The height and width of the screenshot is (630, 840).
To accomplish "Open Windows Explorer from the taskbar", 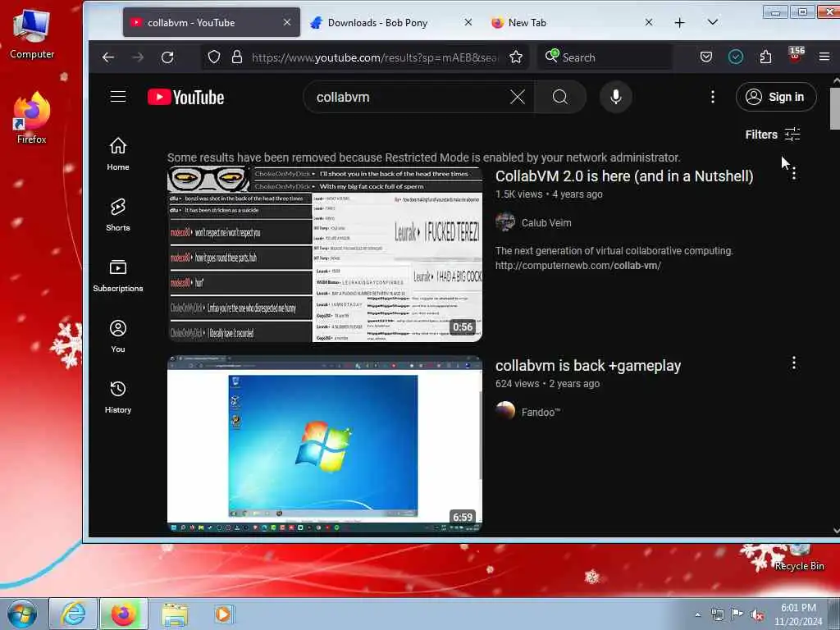I will pos(175,614).
